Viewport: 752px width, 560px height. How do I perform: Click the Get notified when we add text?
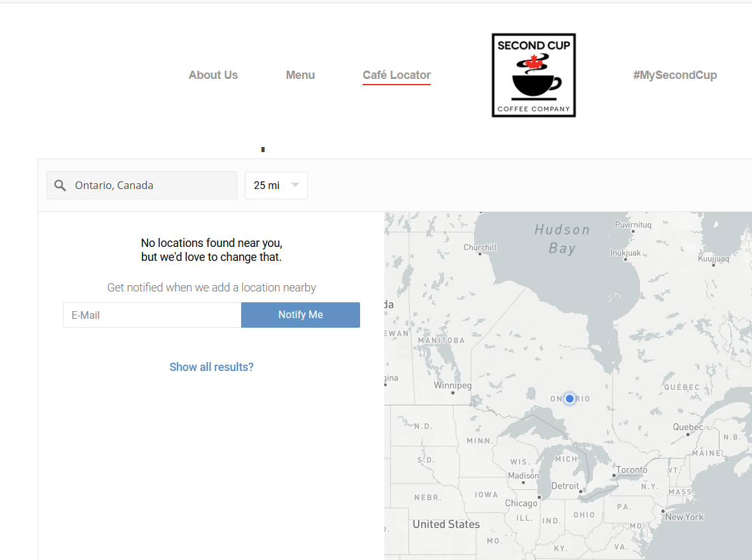click(x=211, y=288)
